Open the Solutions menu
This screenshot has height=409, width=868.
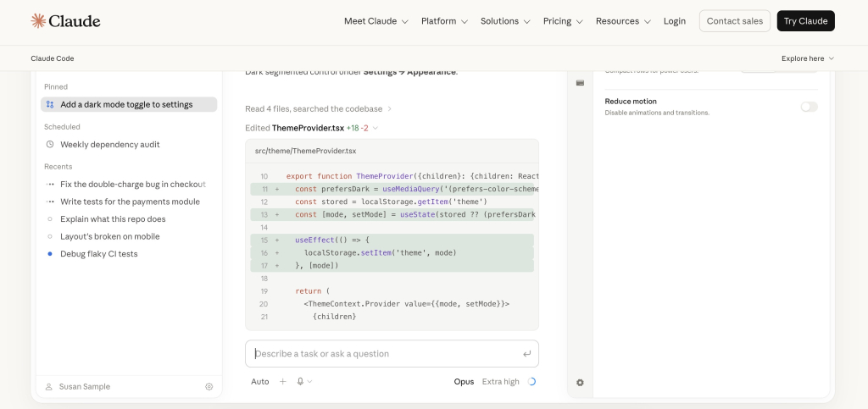click(x=505, y=21)
